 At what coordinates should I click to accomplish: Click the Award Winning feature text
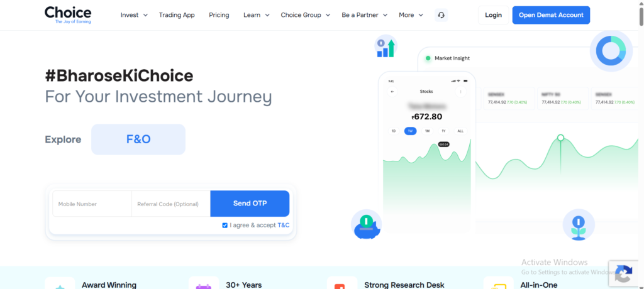pos(109,285)
